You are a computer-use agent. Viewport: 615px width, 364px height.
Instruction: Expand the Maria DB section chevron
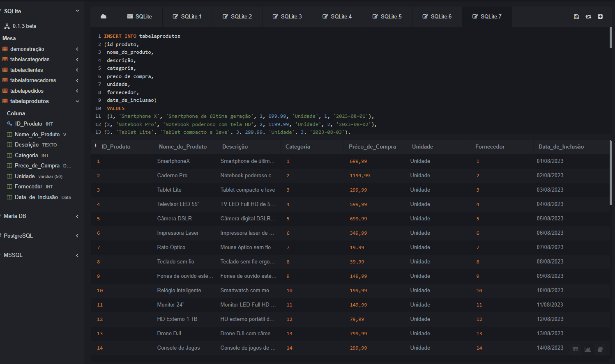coord(77,216)
